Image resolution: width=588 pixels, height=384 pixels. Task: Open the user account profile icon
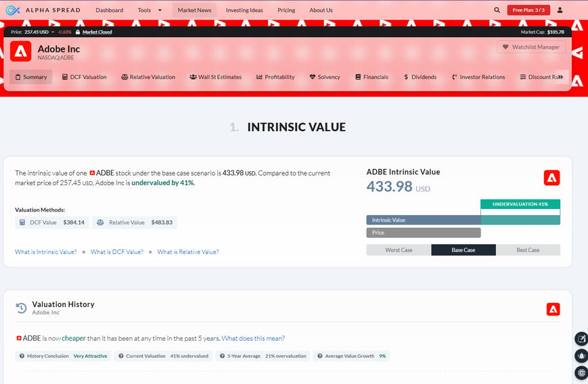pyautogui.click(x=560, y=10)
